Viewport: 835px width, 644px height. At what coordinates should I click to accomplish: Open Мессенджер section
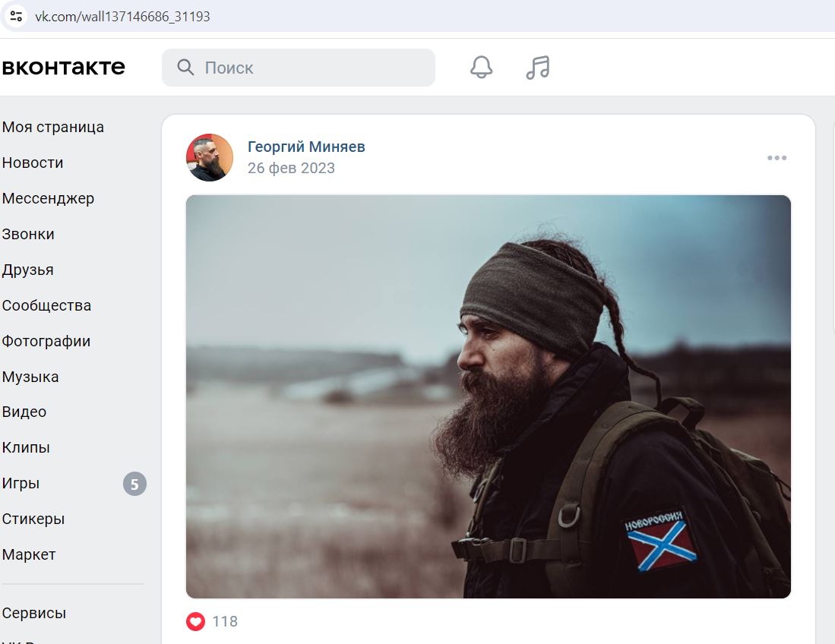(x=48, y=198)
